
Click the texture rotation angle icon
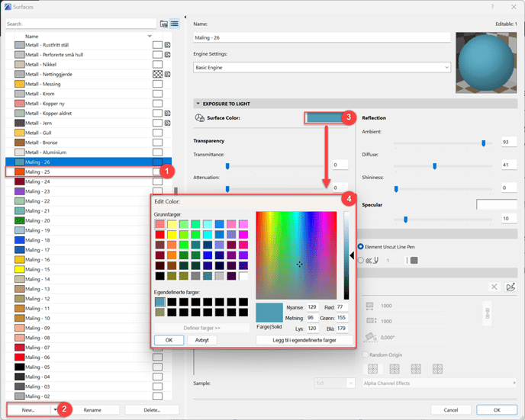(x=371, y=336)
